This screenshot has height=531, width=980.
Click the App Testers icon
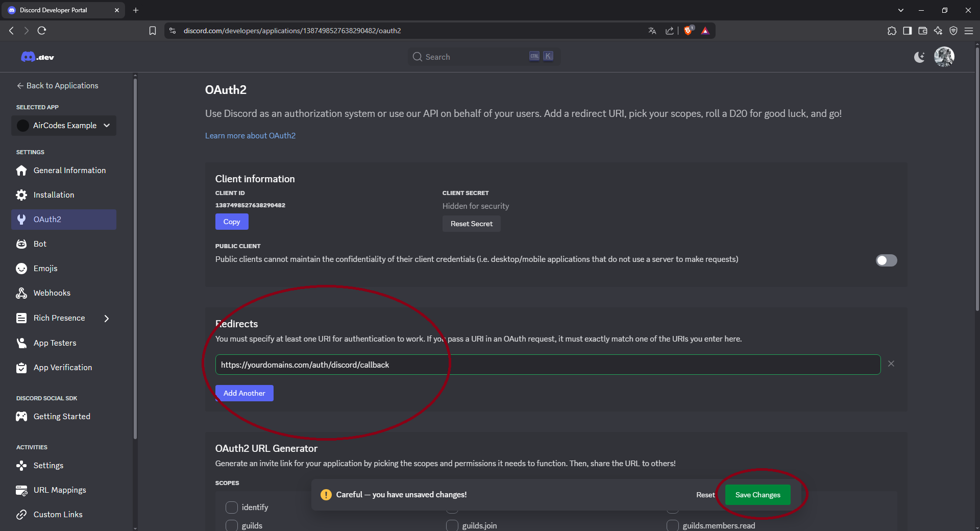click(x=21, y=343)
